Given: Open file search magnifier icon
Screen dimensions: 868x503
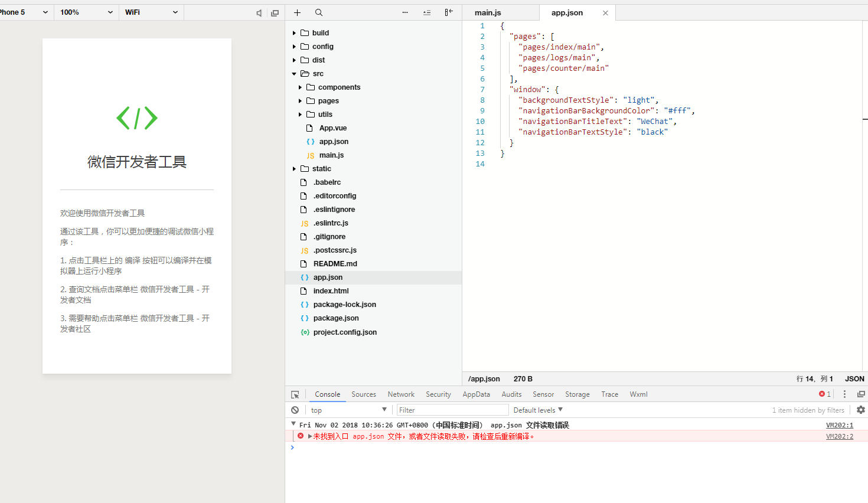Looking at the screenshot, I should [319, 12].
